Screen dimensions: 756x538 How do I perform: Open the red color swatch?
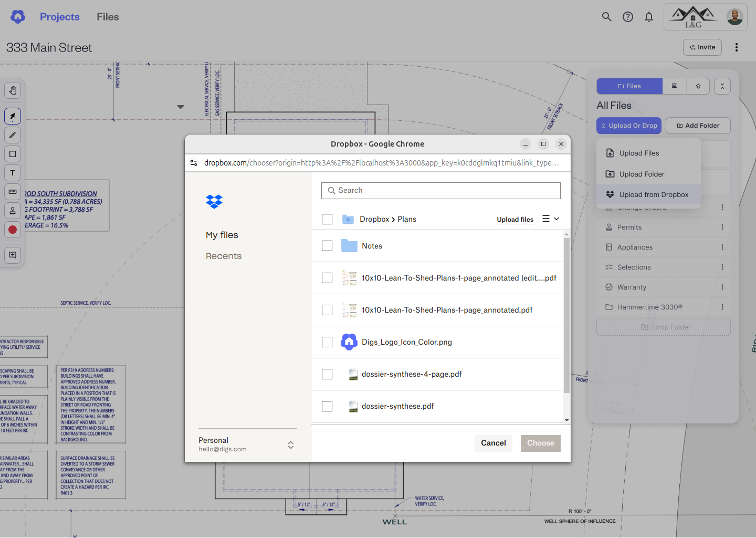click(13, 230)
